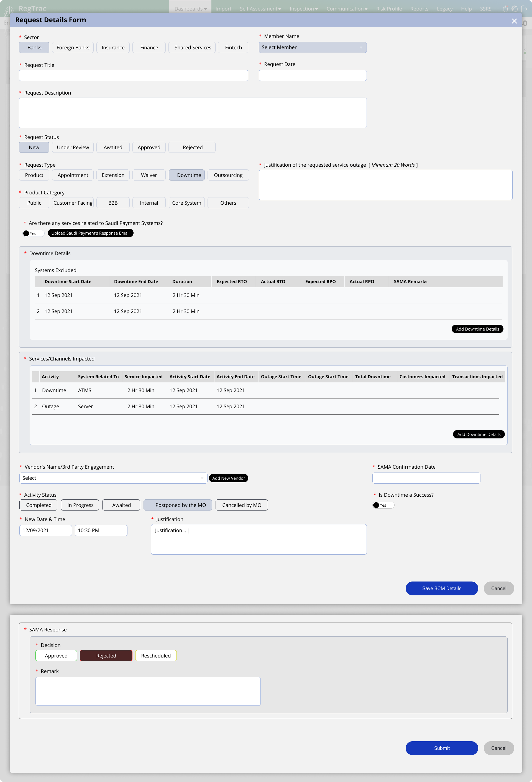Screen dimensions: 532x782
Task: Close the Request Details Form dialog
Action: (x=514, y=21)
